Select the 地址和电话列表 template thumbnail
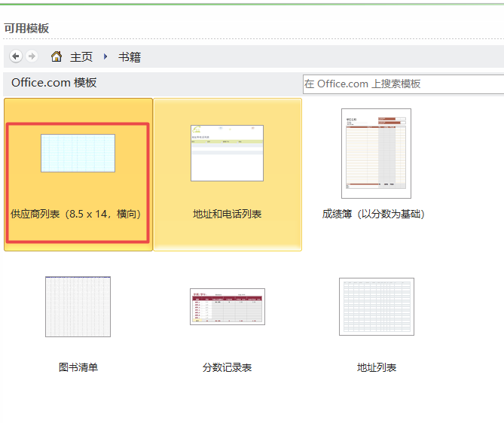 [227, 154]
